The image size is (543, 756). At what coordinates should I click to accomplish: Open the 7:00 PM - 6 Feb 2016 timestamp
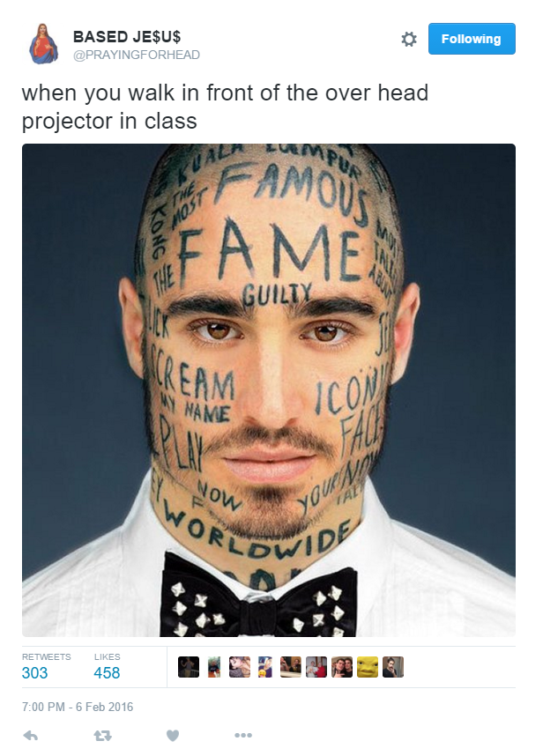click(78, 707)
